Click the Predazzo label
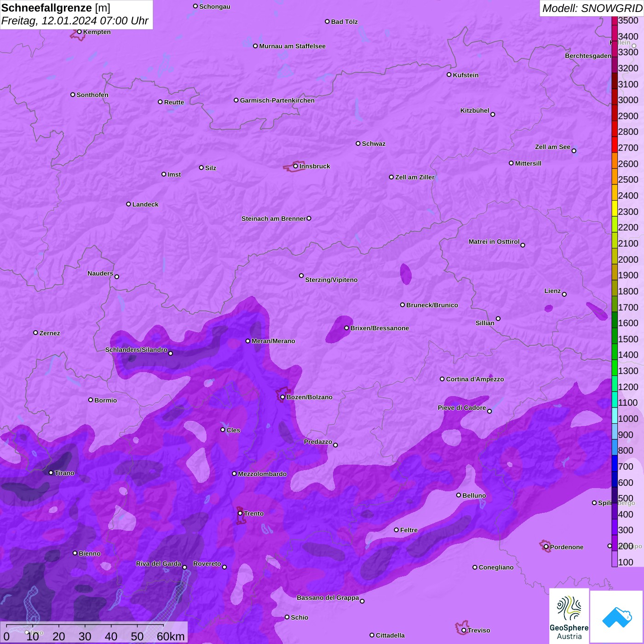This screenshot has width=644, height=644. coord(318,442)
